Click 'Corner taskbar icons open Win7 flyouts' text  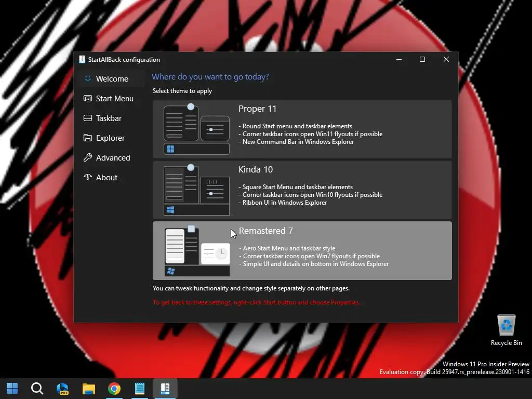310,256
